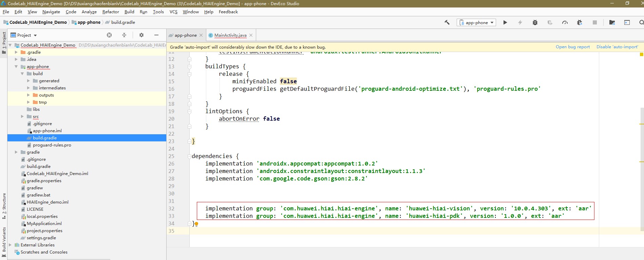Screen dimensions: 644x260
Task: Open the Refactor menu
Action: point(111,12)
